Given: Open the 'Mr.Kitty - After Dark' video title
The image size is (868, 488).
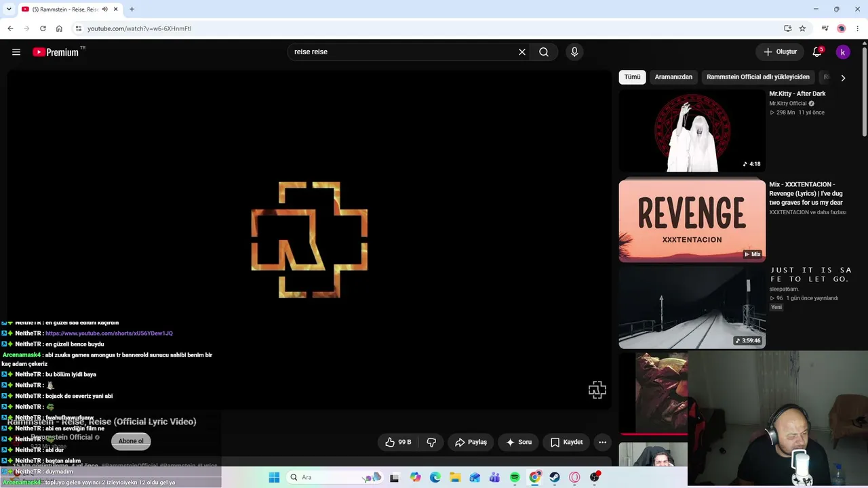Looking at the screenshot, I should click(x=797, y=94).
